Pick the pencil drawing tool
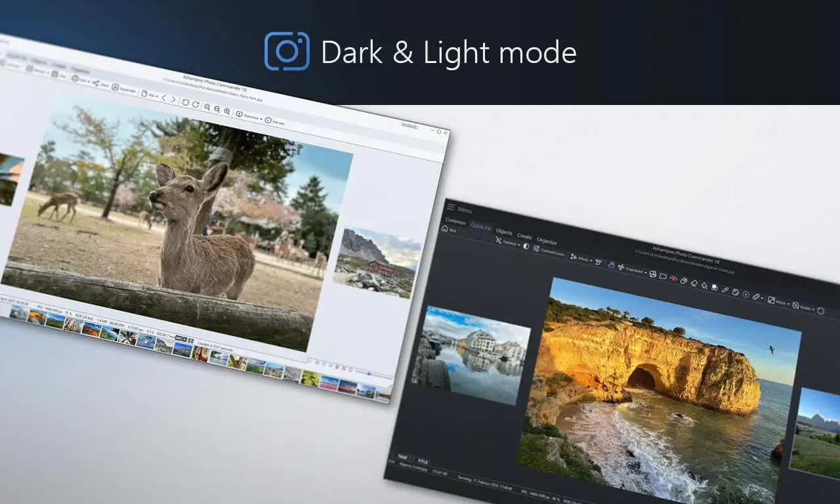The height and width of the screenshot is (504, 840). point(725,289)
